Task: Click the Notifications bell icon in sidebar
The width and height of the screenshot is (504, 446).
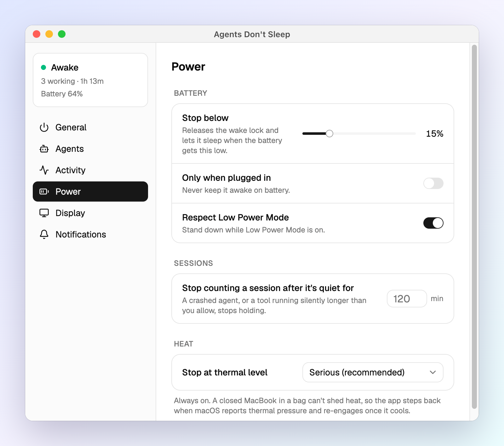Action: (x=44, y=234)
